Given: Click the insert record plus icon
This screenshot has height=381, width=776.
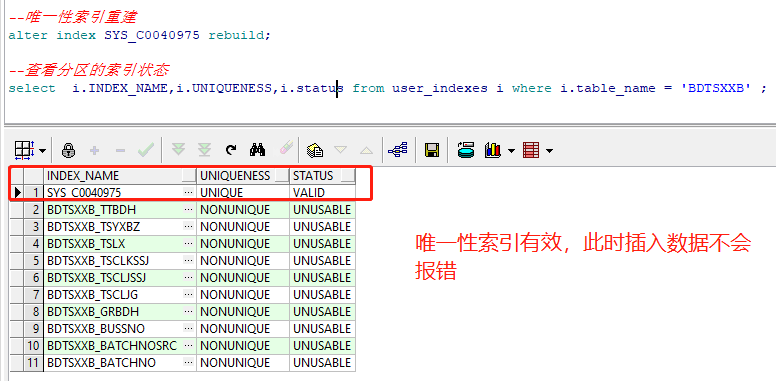Looking at the screenshot, I should (x=95, y=150).
